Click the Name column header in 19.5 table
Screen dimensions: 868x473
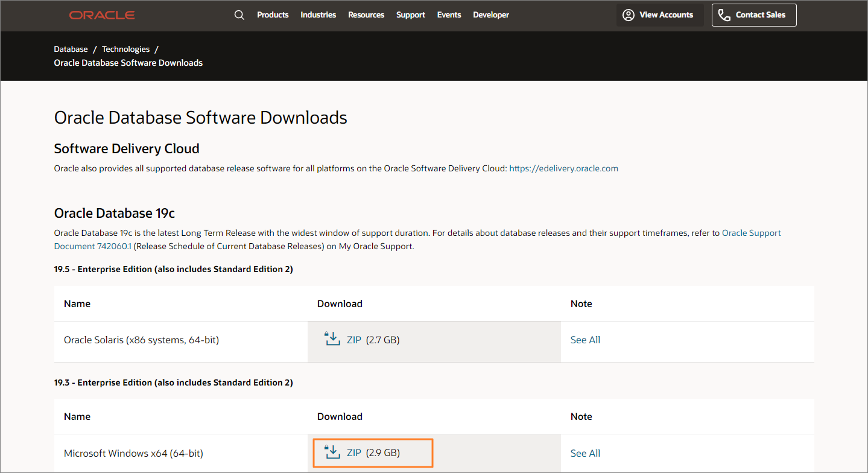point(77,303)
